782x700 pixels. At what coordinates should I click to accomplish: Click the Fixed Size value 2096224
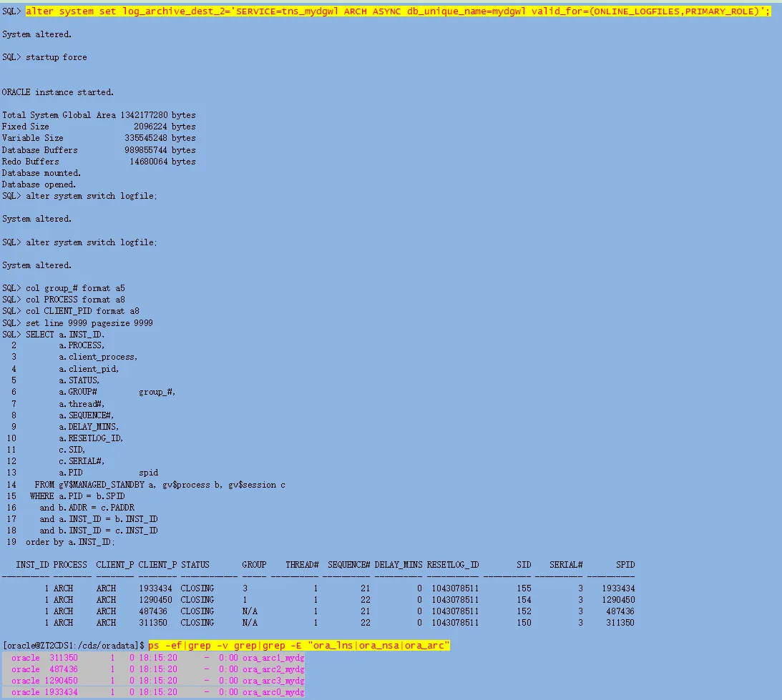tap(151, 127)
